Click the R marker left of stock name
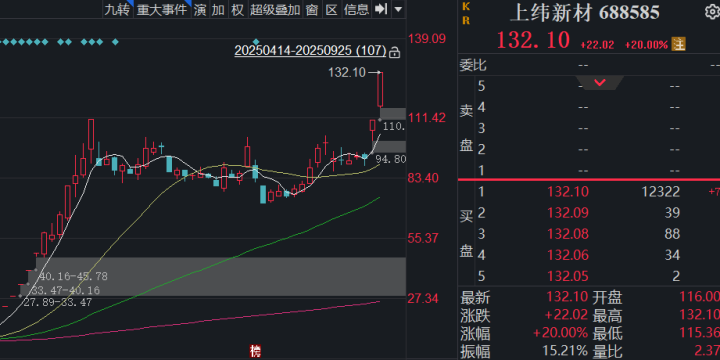This screenshot has width=720, height=360. (466, 21)
